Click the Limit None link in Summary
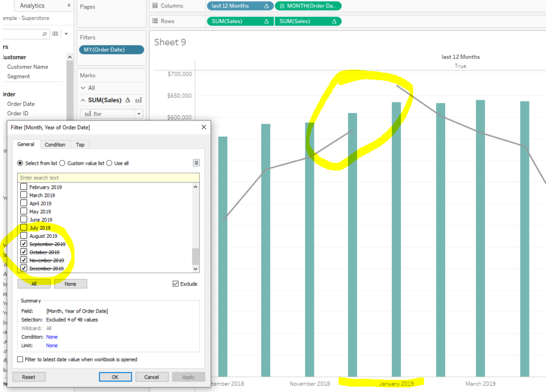This screenshot has height=392, width=546. click(x=52, y=346)
